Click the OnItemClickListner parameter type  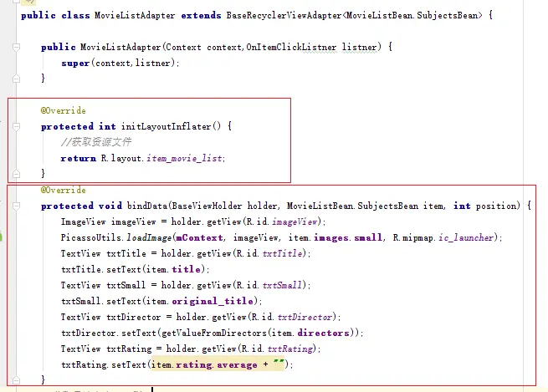coord(291,47)
